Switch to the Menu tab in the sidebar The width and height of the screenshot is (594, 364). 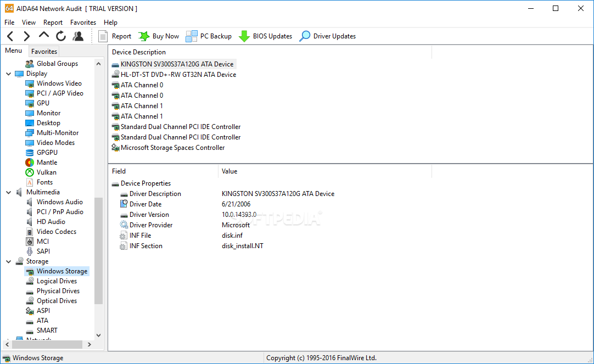[14, 51]
